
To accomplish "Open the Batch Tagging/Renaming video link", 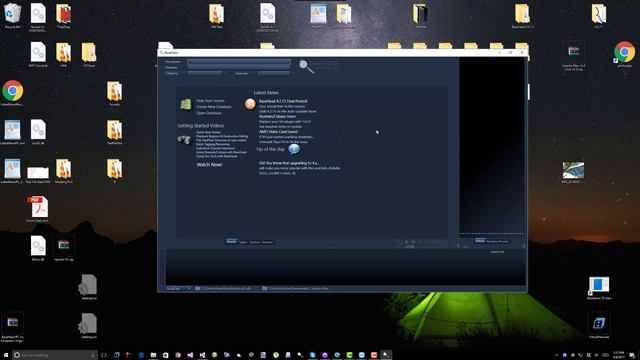I will [x=213, y=144].
